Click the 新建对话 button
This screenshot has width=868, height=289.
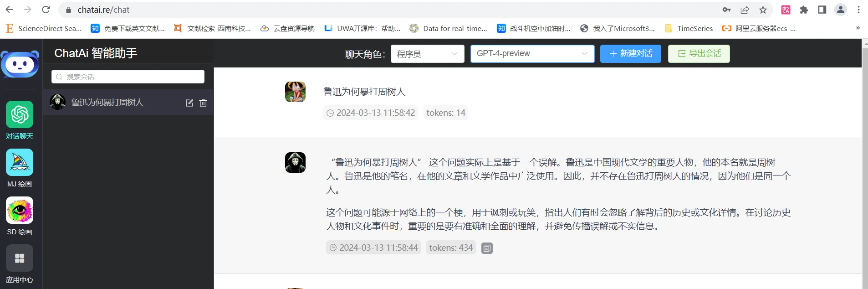click(630, 54)
